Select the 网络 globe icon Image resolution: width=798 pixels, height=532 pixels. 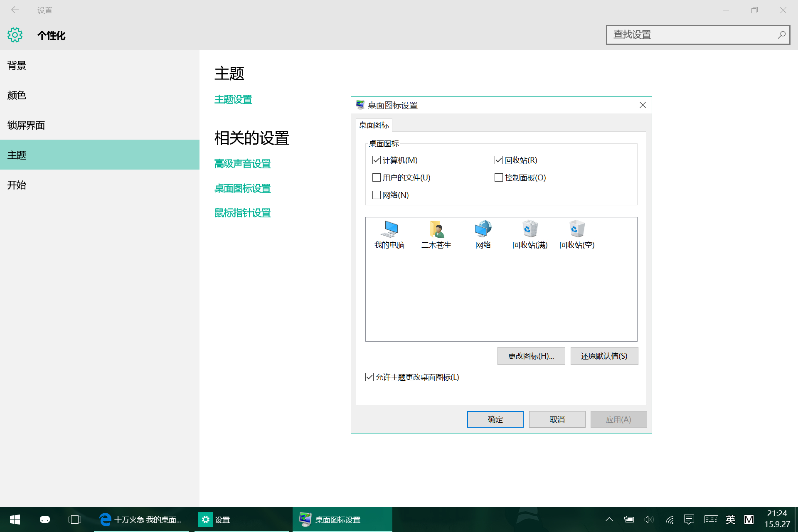(x=483, y=234)
